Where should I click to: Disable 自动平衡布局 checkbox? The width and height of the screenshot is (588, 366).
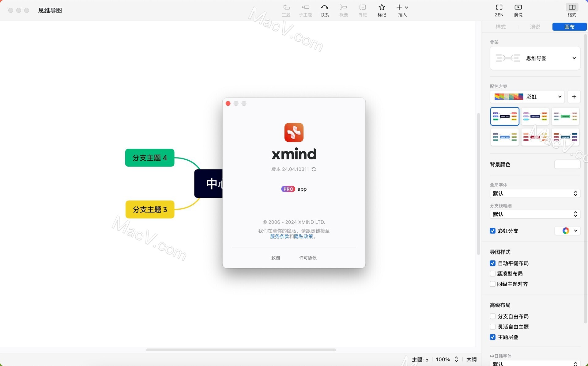[x=492, y=263]
